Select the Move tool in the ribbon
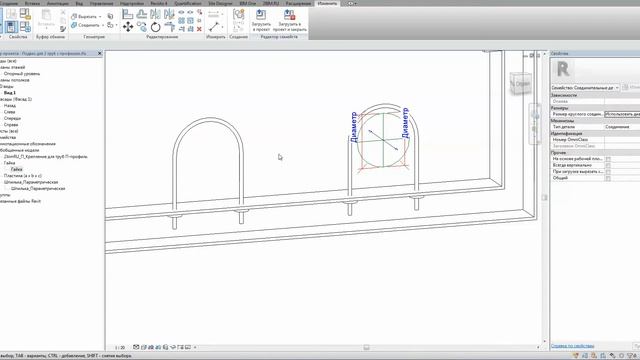 pos(128,27)
